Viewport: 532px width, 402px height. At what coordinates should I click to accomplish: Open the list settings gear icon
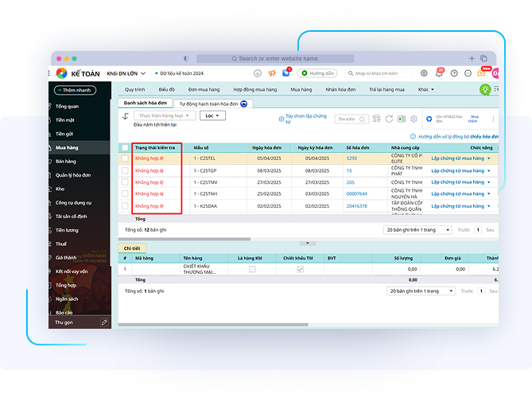coord(413,119)
